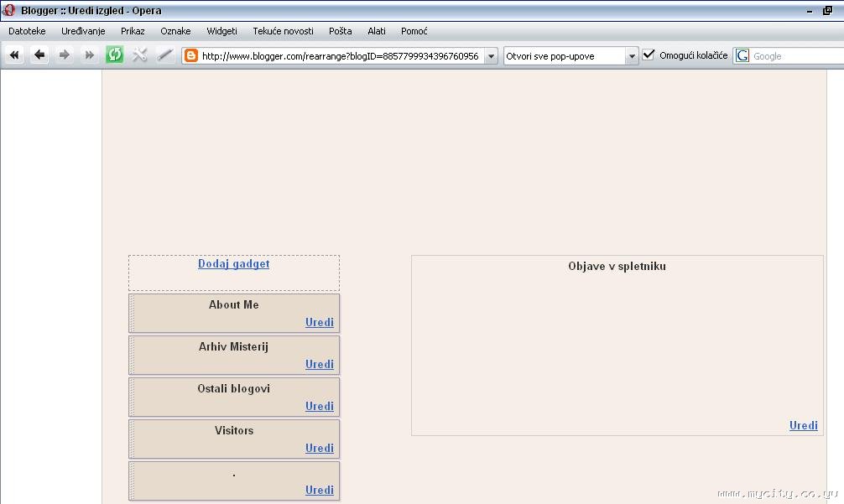Click the fast forward icon
This screenshot has height=504, width=844.
[x=90, y=55]
